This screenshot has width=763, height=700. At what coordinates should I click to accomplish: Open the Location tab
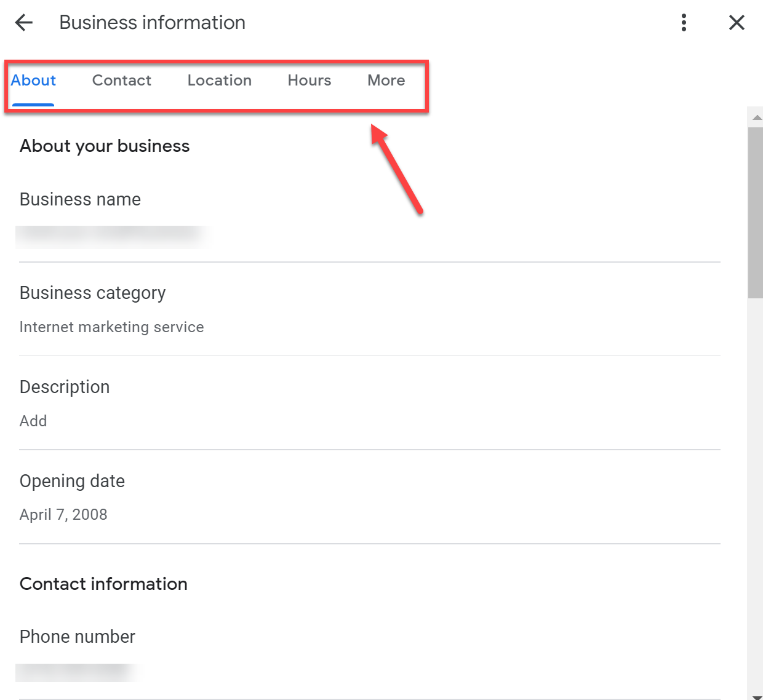pyautogui.click(x=220, y=81)
